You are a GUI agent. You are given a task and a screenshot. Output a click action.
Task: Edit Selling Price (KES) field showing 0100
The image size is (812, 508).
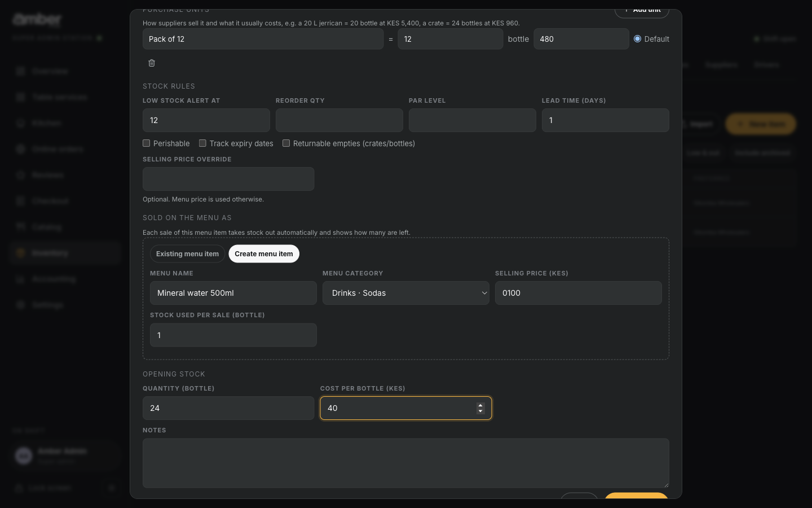(579, 293)
